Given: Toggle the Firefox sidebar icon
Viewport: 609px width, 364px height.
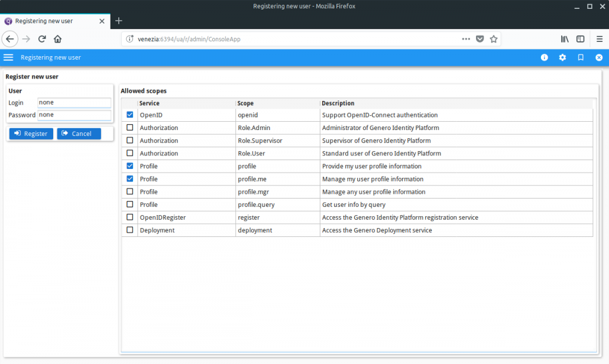Looking at the screenshot, I should point(580,38).
